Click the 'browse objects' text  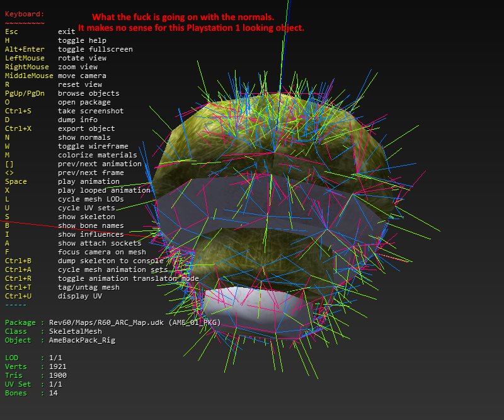88,94
